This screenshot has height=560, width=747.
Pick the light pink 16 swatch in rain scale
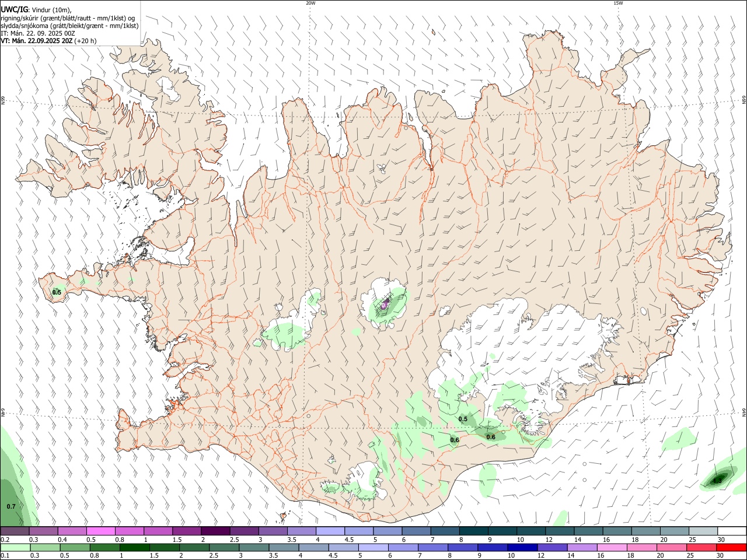(x=612, y=547)
